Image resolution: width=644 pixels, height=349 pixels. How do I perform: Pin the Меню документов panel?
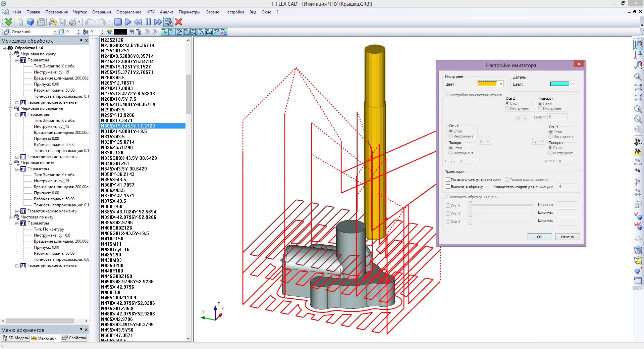point(81,330)
